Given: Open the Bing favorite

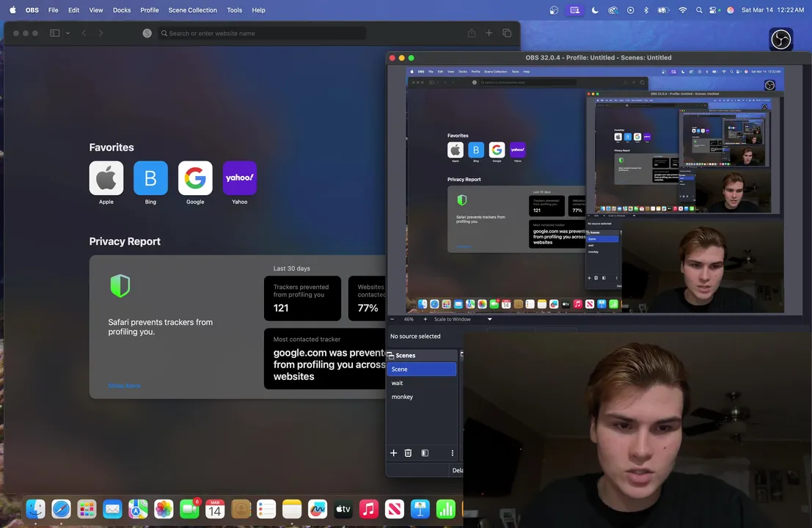Looking at the screenshot, I should click(x=150, y=178).
